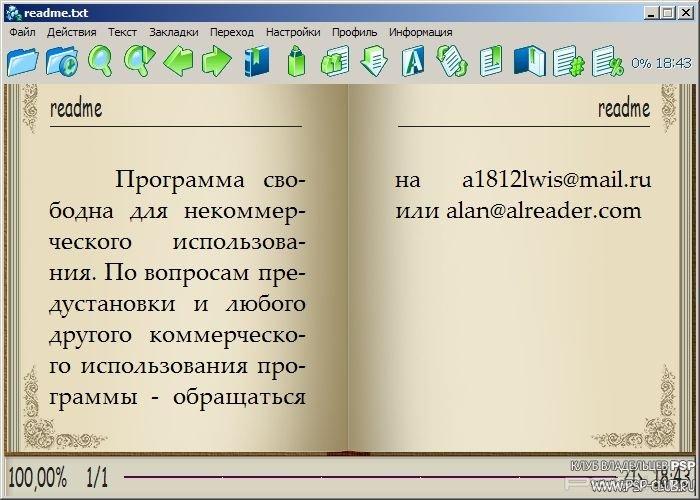Open the Файл menu
Image resolution: width=700 pixels, height=500 pixels.
coord(22,32)
